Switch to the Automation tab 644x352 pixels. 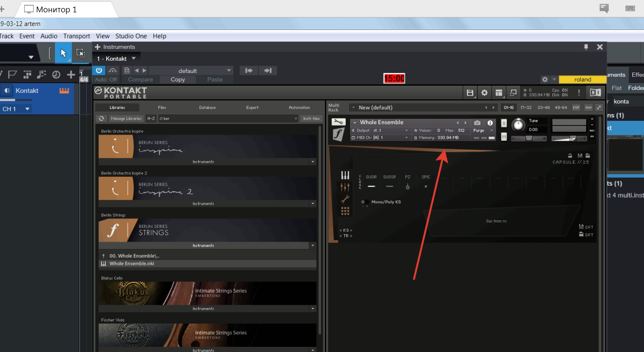[299, 108]
